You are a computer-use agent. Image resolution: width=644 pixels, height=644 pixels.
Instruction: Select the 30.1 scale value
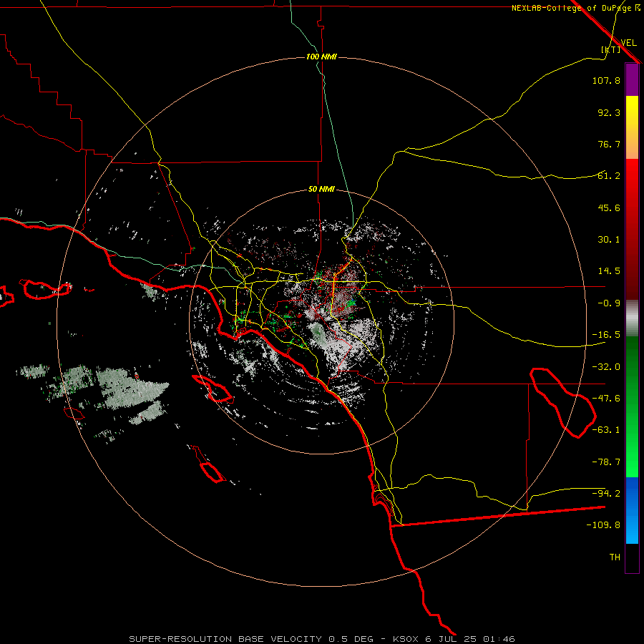click(609, 240)
